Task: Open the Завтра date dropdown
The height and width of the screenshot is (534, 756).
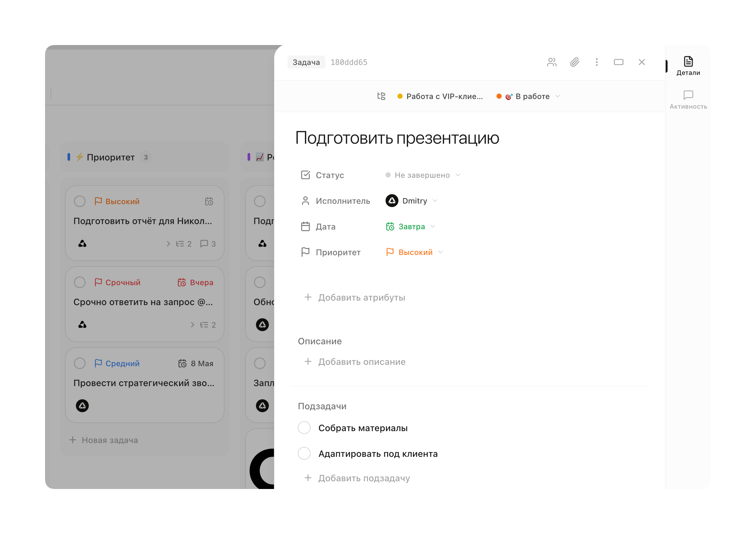Action: [x=411, y=227]
